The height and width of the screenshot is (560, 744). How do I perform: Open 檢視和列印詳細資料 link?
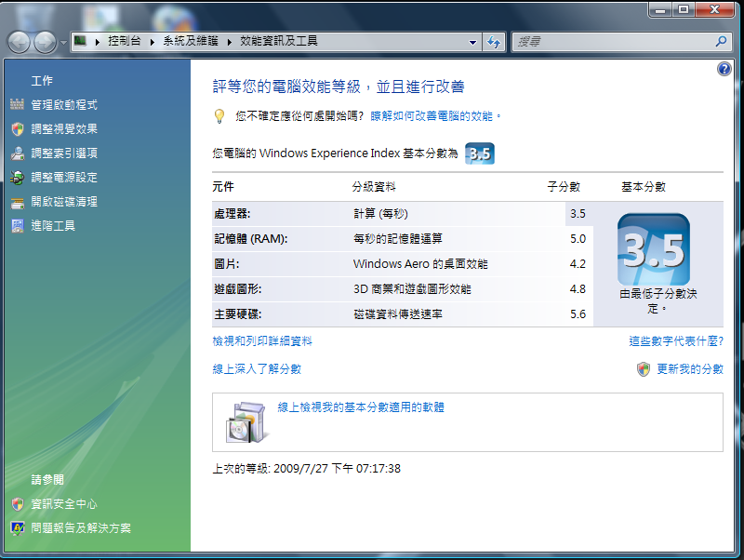tap(262, 341)
